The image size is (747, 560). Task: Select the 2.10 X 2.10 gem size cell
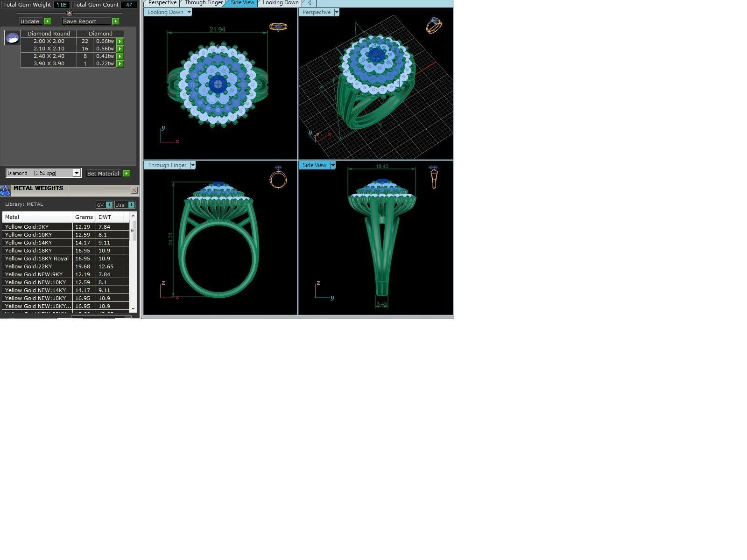pyautogui.click(x=49, y=49)
